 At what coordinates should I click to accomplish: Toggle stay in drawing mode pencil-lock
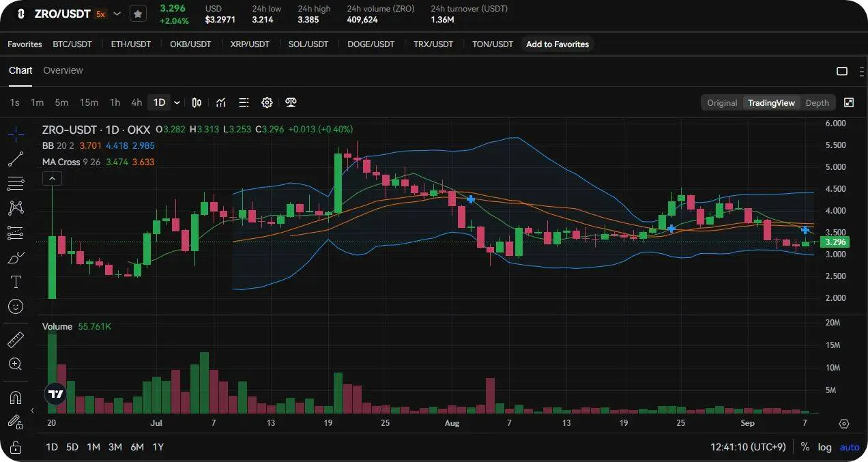(16, 422)
